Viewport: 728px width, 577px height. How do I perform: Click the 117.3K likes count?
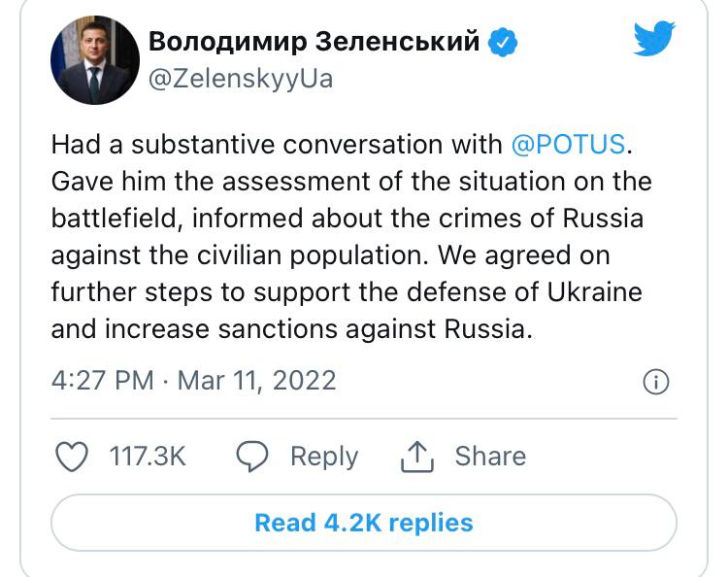pyautogui.click(x=148, y=457)
